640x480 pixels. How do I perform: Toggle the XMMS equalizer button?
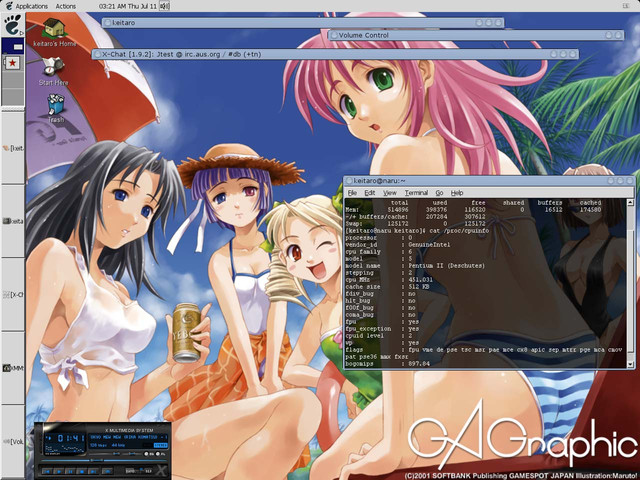148,454
